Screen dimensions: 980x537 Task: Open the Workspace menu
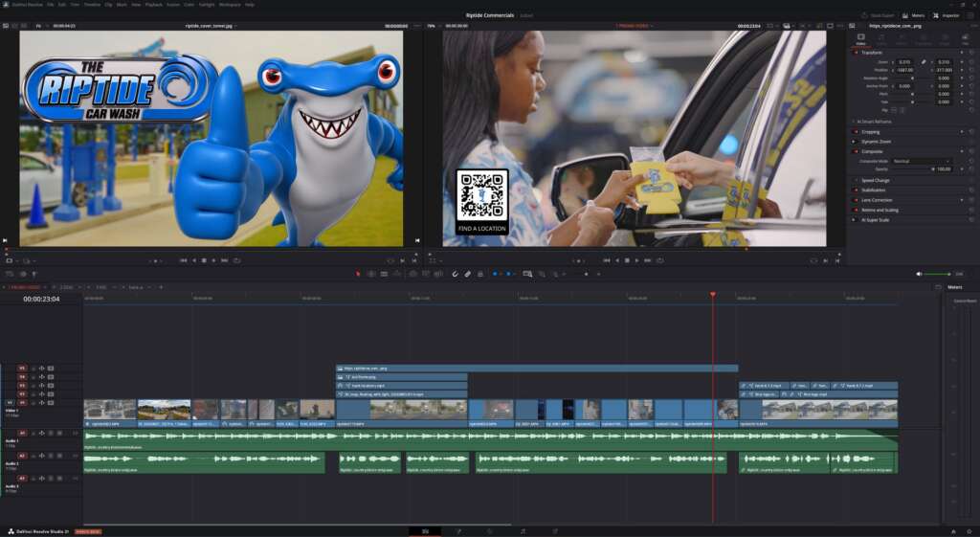coord(230,5)
